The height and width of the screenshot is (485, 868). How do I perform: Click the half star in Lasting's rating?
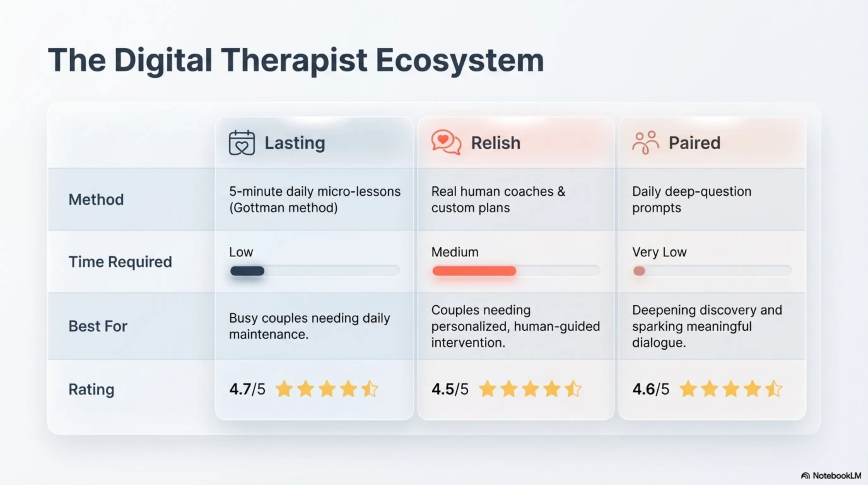point(370,389)
